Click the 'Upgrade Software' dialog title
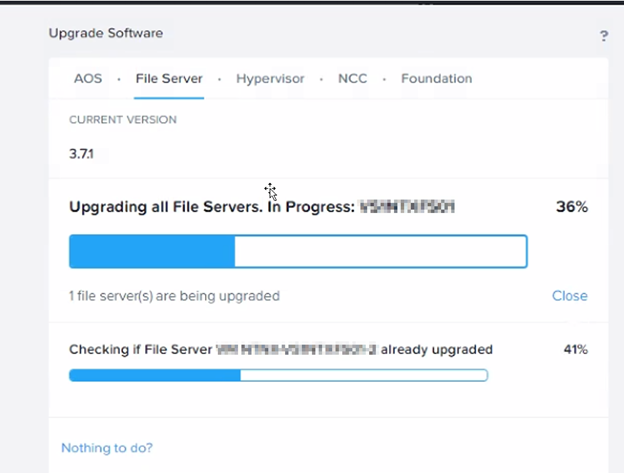Screen dimensions: 624x473 tap(106, 33)
